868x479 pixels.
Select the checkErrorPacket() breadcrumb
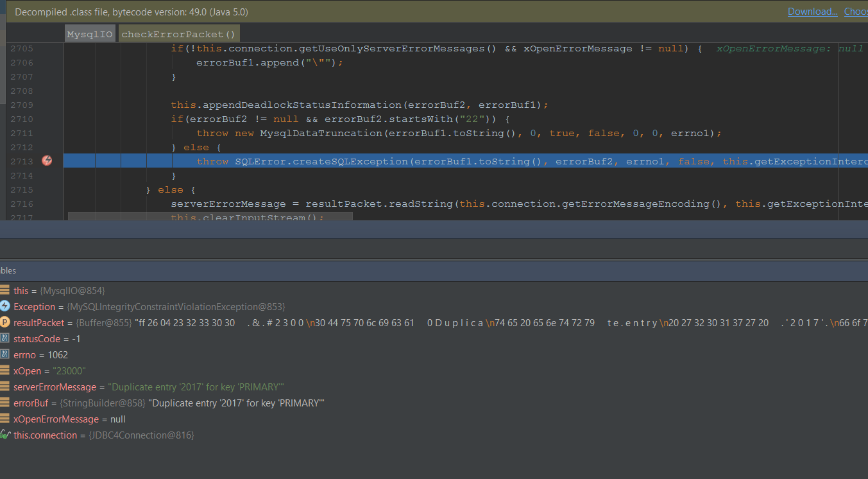click(178, 34)
